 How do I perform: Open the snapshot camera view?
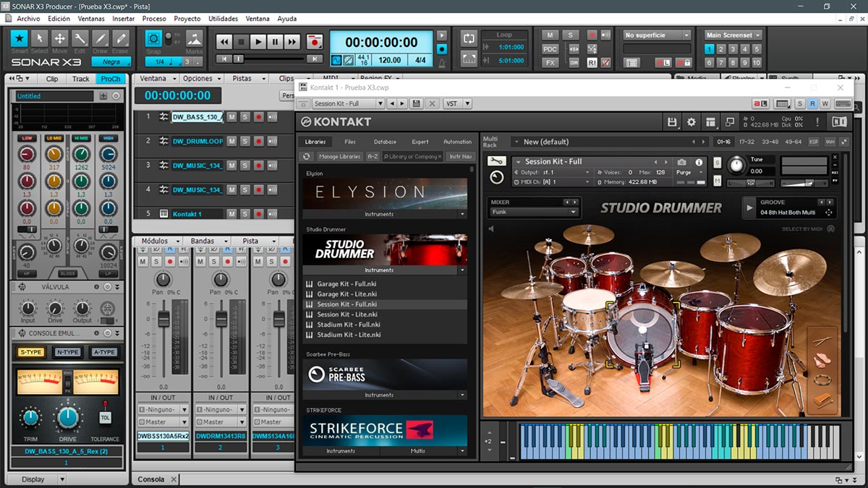click(x=681, y=162)
